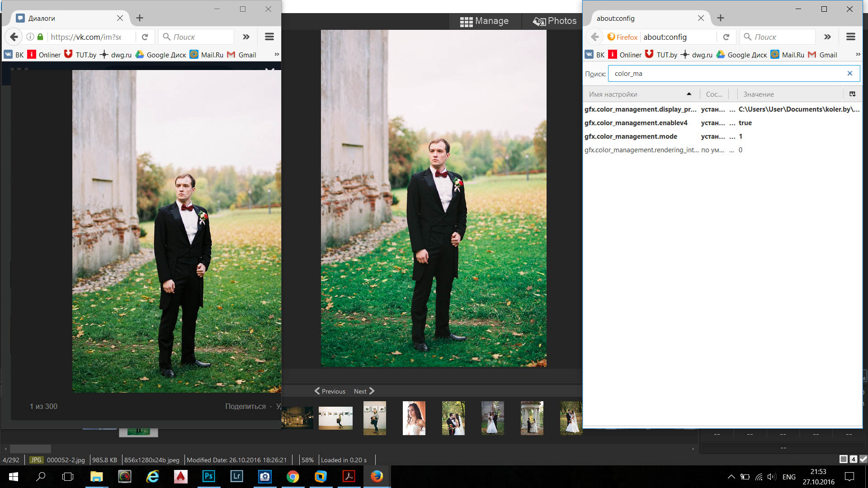The image size is (868, 488).
Task: Click the gray color label box
Action: [843, 459]
